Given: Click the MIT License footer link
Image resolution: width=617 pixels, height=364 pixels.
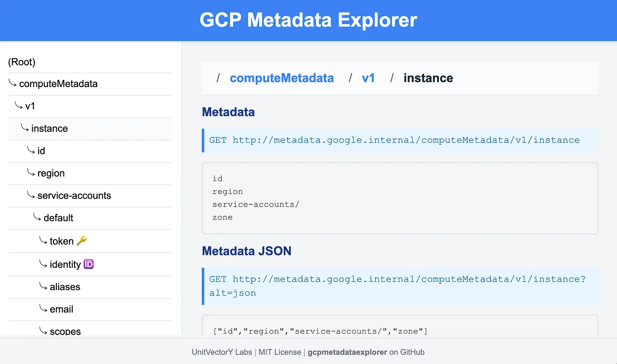Looking at the screenshot, I should 280,352.
